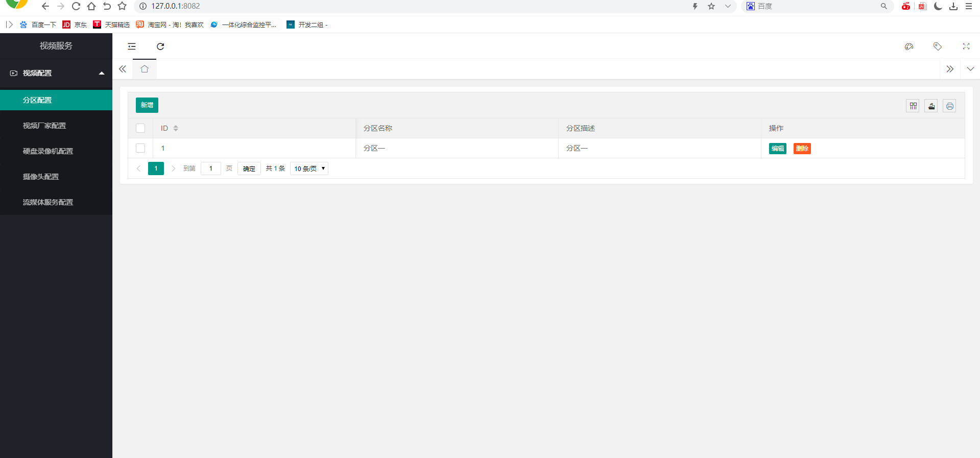
Task: Select page 1 in pagination
Action: [x=156, y=168]
